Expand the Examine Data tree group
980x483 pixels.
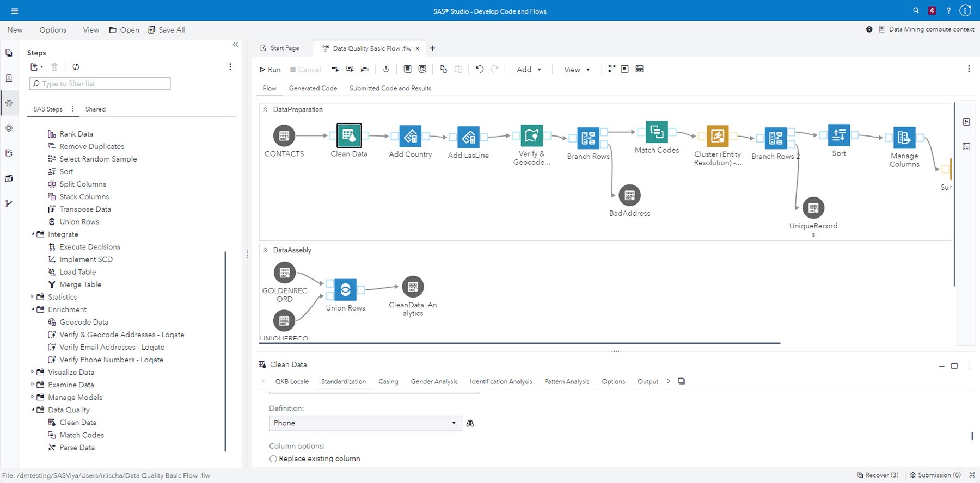tap(33, 384)
